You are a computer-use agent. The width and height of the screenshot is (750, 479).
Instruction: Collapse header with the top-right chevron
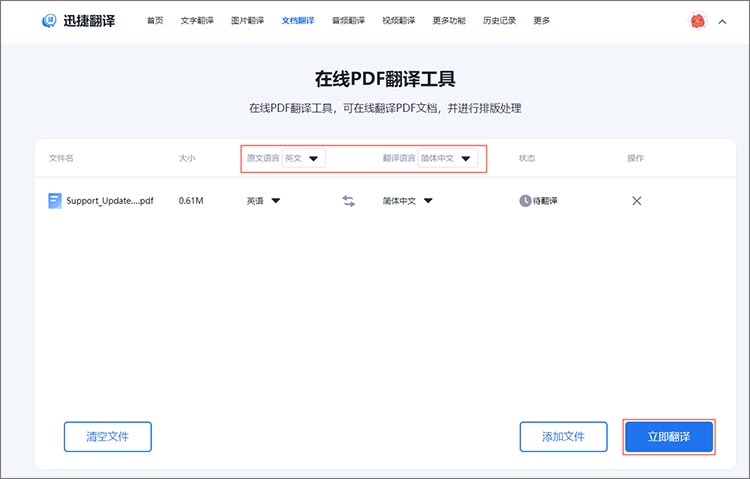tap(722, 22)
